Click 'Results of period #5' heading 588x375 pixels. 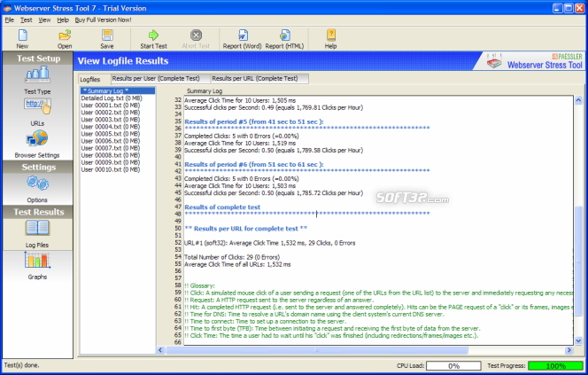tap(254, 121)
